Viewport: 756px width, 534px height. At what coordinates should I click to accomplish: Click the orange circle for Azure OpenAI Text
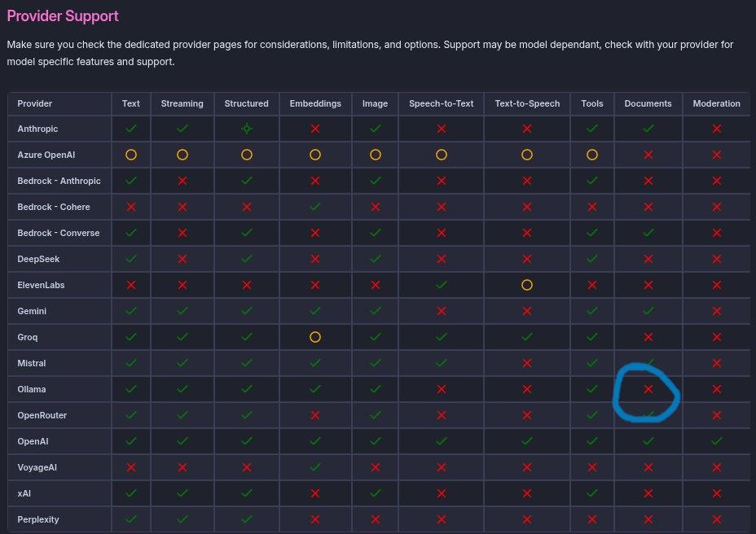pos(130,155)
